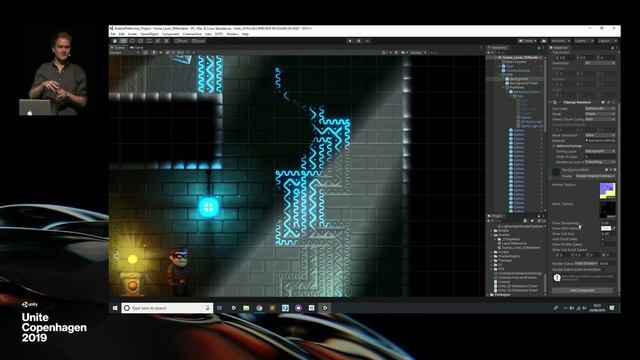Select the Scale tool in Unity toolbar
The width and height of the screenshot is (640, 360).
[x=140, y=41]
